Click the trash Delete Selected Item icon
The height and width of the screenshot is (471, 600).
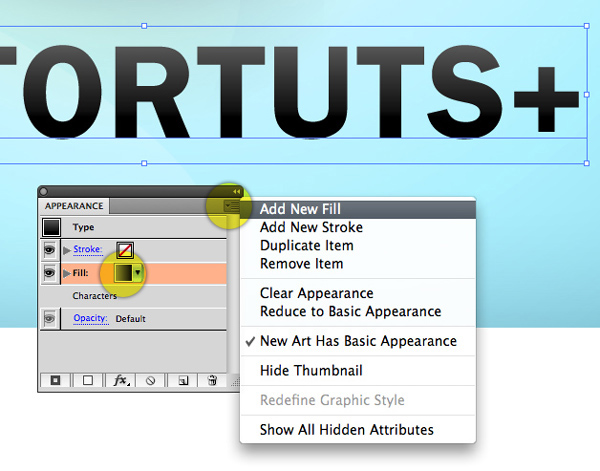click(212, 380)
